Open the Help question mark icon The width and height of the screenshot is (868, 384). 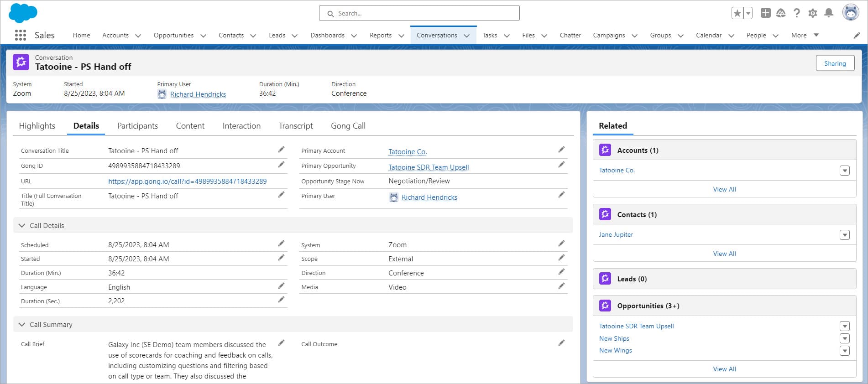coord(797,13)
